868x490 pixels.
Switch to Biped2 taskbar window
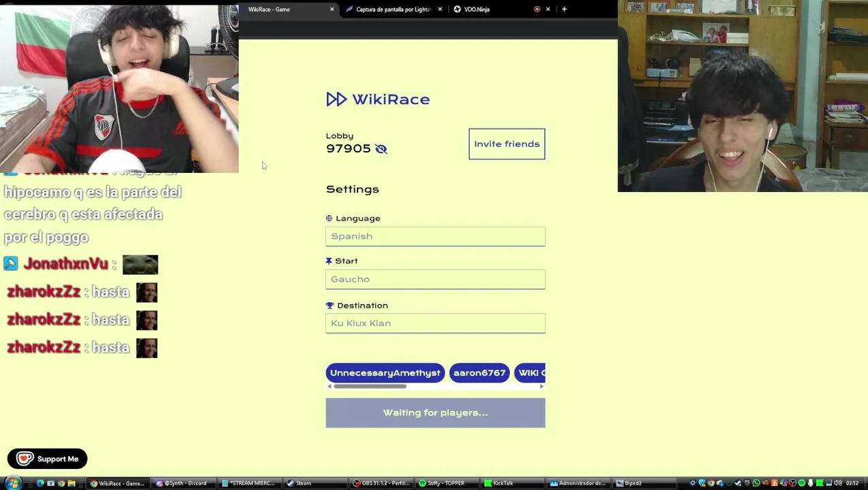tap(645, 483)
